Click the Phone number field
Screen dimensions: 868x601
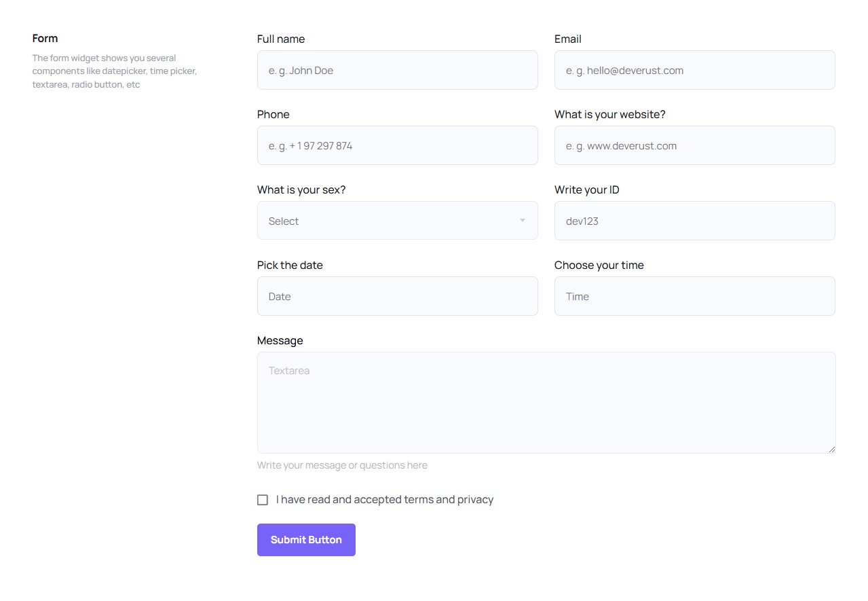click(397, 145)
